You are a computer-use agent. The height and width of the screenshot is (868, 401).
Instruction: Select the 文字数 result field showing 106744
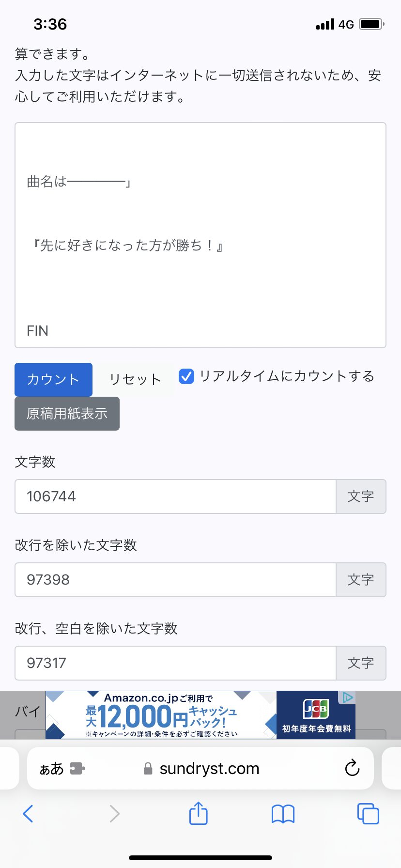[x=175, y=496]
